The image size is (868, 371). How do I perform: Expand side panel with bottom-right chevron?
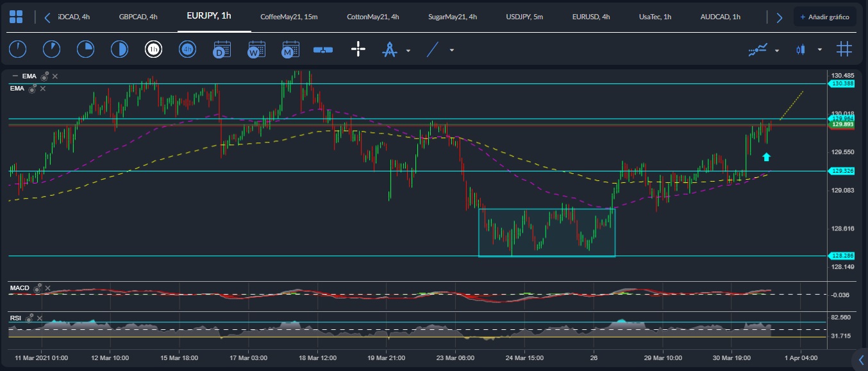pos(860,359)
